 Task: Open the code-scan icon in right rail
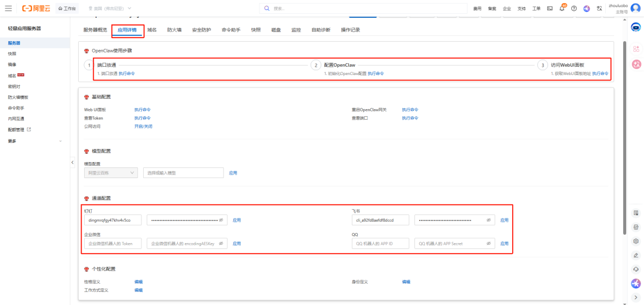pos(636,227)
